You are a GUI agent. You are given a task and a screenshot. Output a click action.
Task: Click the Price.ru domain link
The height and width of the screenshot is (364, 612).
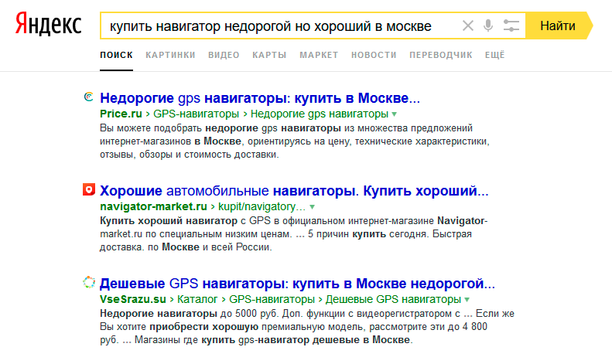pyautogui.click(x=121, y=114)
